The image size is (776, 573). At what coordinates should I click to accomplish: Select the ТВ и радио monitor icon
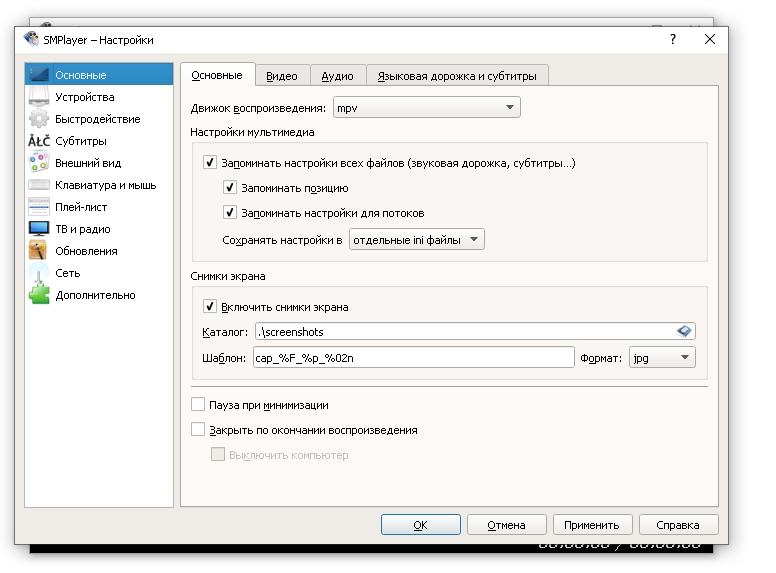pyautogui.click(x=38, y=229)
